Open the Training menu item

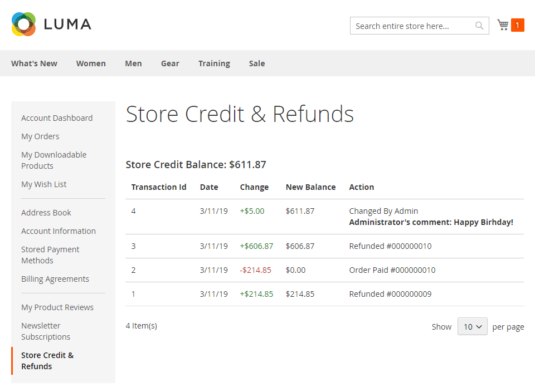(214, 63)
